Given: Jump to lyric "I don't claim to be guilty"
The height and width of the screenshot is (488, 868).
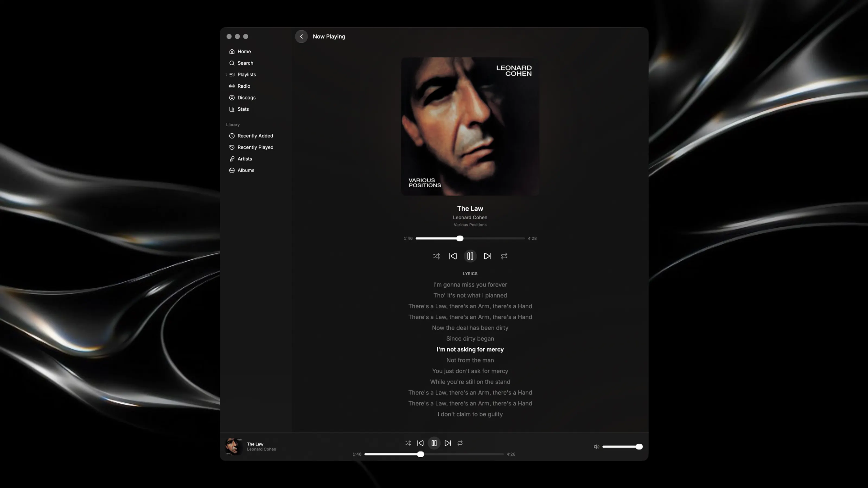Looking at the screenshot, I should (x=470, y=414).
